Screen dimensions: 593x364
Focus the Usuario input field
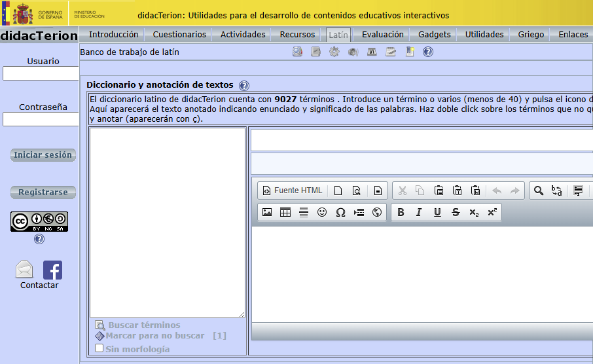point(41,73)
